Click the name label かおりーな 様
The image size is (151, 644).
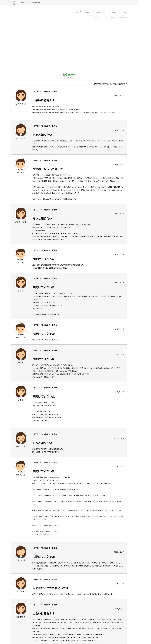click(x=21, y=222)
